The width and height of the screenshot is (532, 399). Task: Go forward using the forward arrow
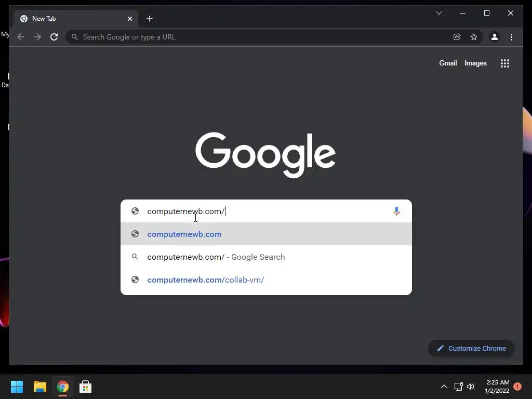(x=37, y=37)
